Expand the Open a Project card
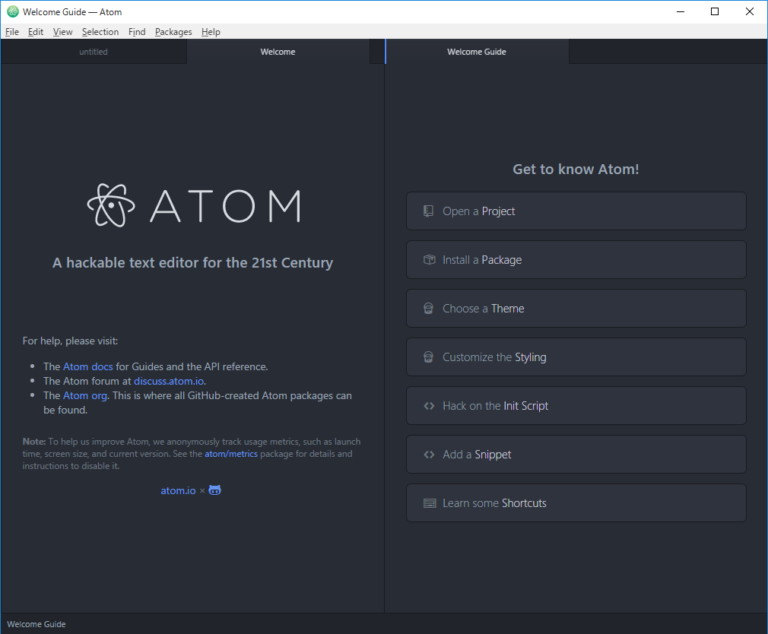Image resolution: width=768 pixels, height=634 pixels. coord(576,211)
